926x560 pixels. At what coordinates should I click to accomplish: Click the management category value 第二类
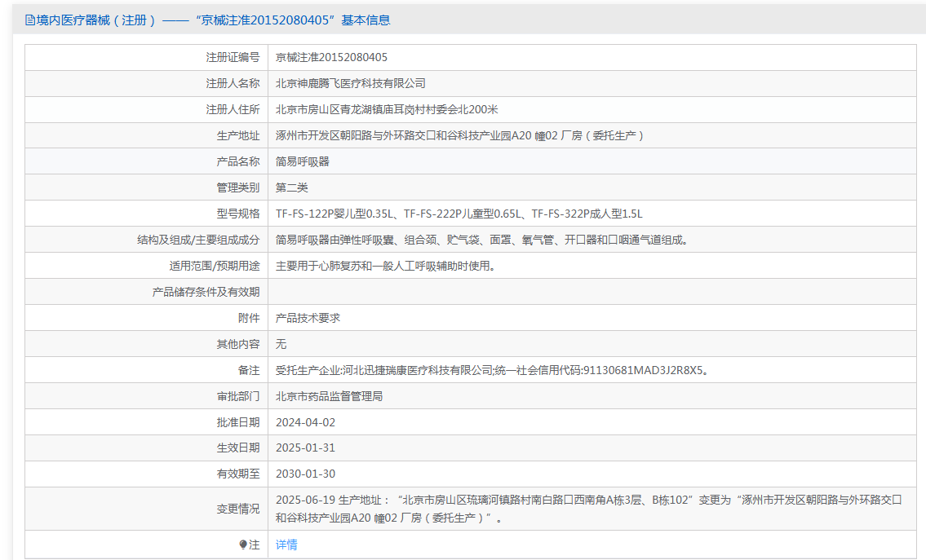pyautogui.click(x=292, y=187)
